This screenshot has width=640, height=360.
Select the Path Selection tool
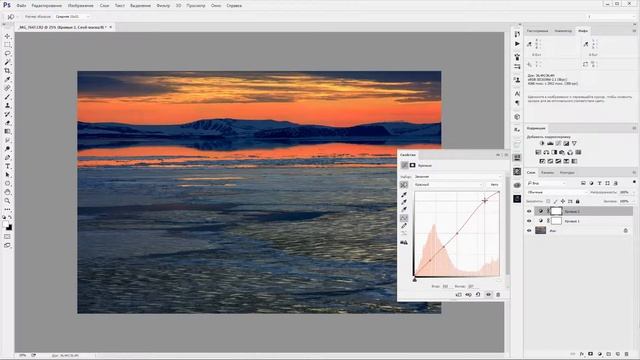(x=7, y=175)
